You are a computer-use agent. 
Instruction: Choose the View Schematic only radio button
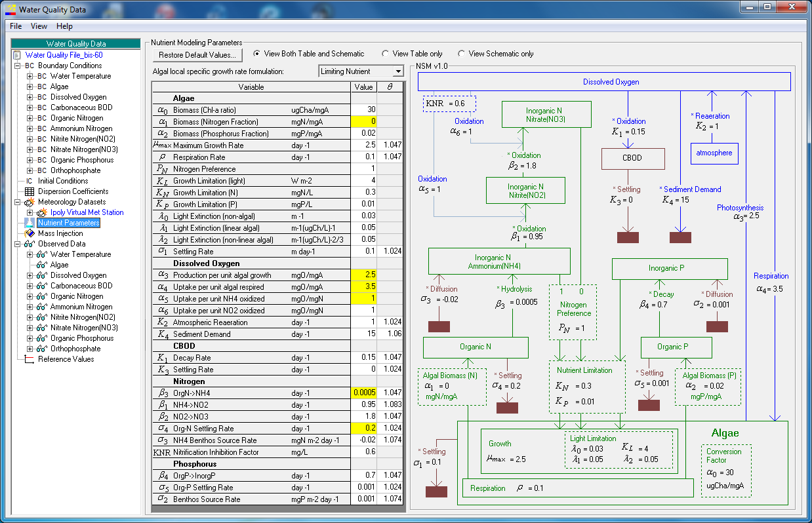click(x=461, y=54)
